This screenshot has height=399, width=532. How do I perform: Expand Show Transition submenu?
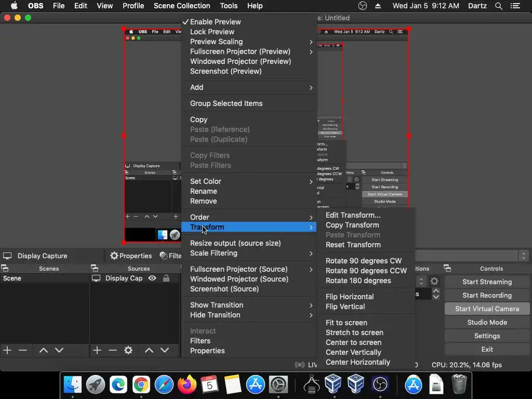click(x=249, y=305)
